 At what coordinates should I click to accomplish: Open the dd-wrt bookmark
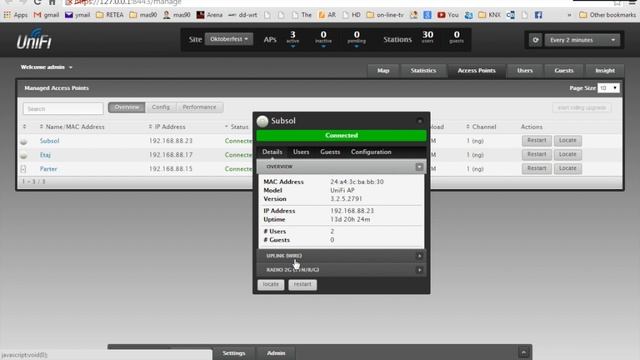(243, 15)
